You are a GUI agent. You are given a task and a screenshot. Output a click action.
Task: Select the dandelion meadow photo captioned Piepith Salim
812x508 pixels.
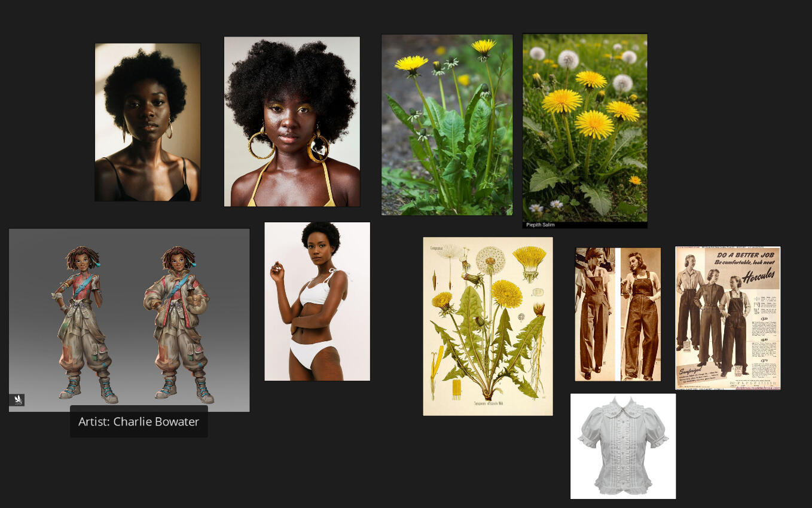(585, 131)
